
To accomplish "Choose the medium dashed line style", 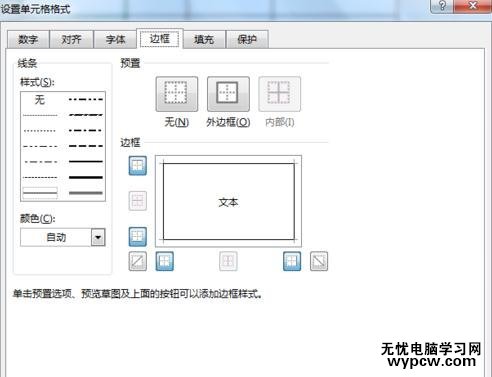I will pyautogui.click(x=86, y=146).
